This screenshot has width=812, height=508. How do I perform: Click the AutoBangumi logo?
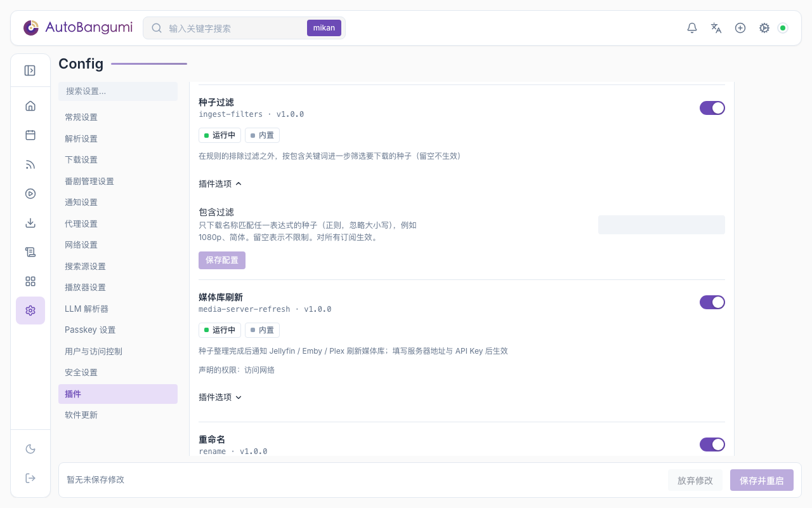[78, 28]
